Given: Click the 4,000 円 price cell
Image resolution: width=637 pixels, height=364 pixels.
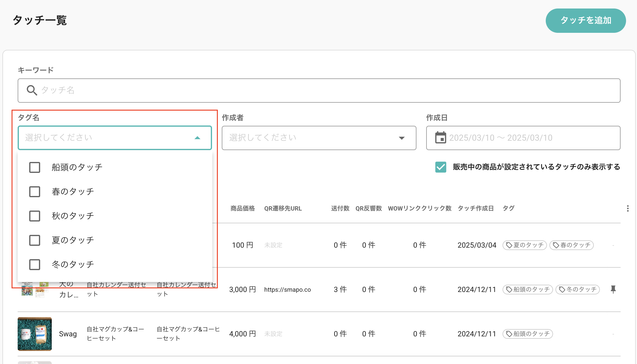Looking at the screenshot, I should point(242,334).
